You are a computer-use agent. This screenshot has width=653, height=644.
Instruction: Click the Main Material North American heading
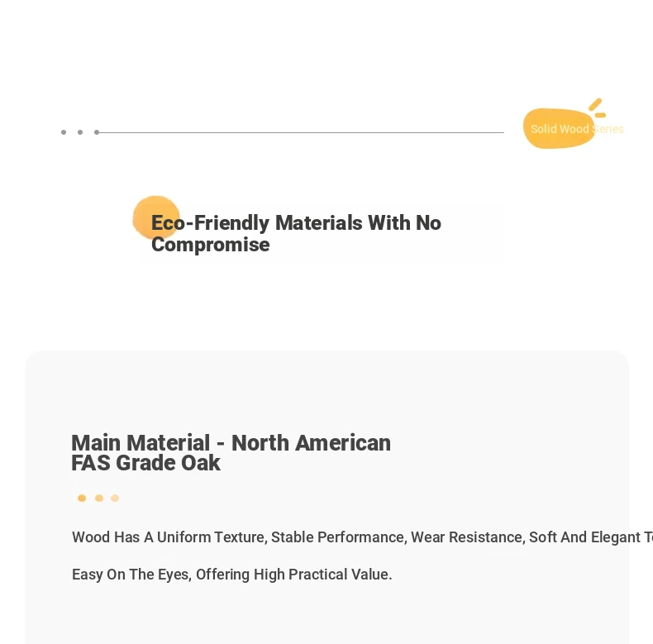click(x=231, y=442)
